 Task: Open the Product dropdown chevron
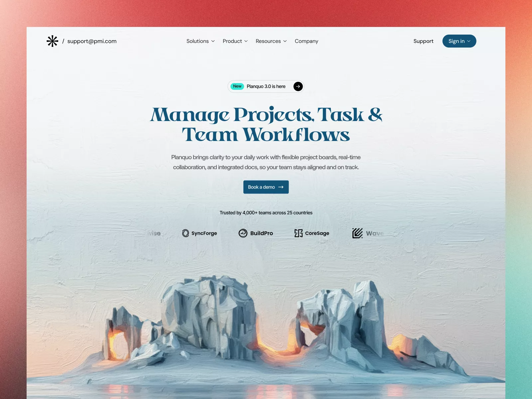(x=246, y=41)
